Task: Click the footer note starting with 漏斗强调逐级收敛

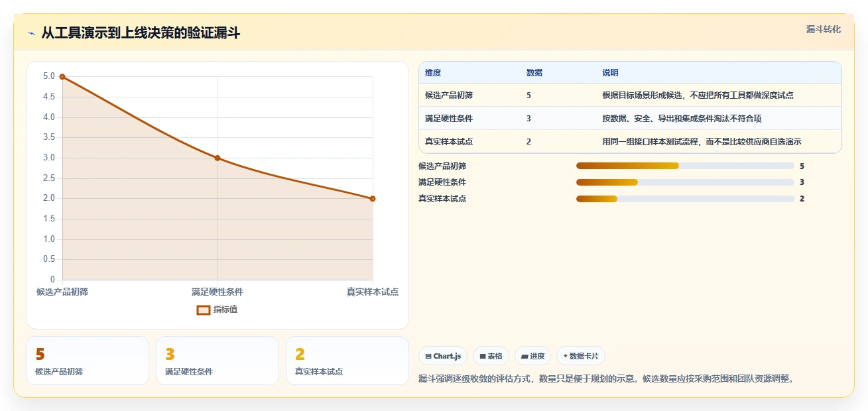Action: click(x=606, y=379)
